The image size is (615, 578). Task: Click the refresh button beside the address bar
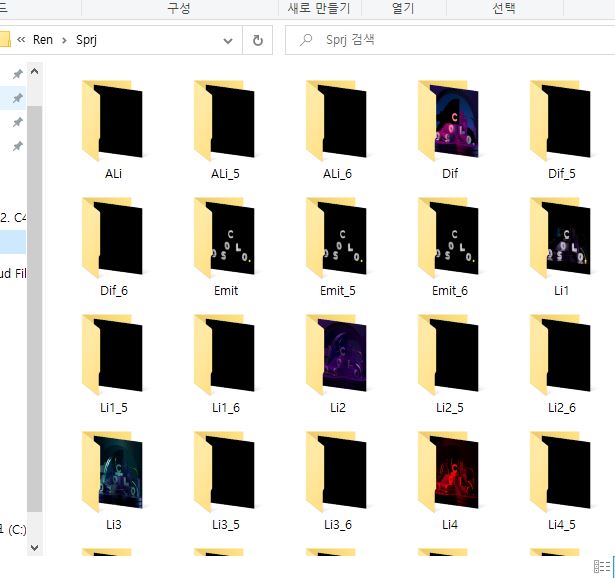[257, 41]
